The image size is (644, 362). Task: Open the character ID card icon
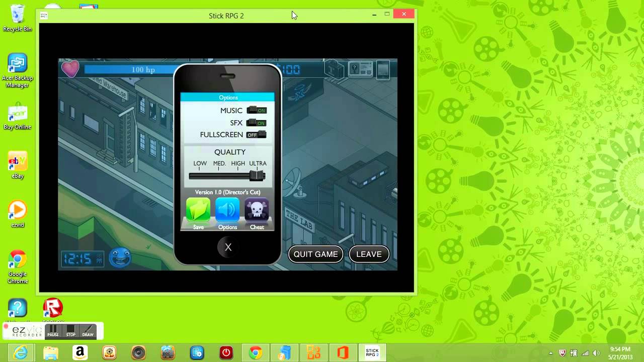point(361,69)
